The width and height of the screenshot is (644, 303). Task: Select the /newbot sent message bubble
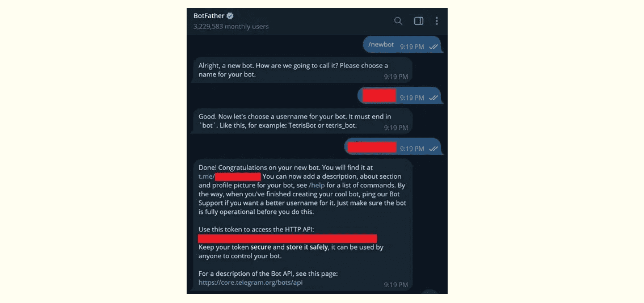pos(402,45)
